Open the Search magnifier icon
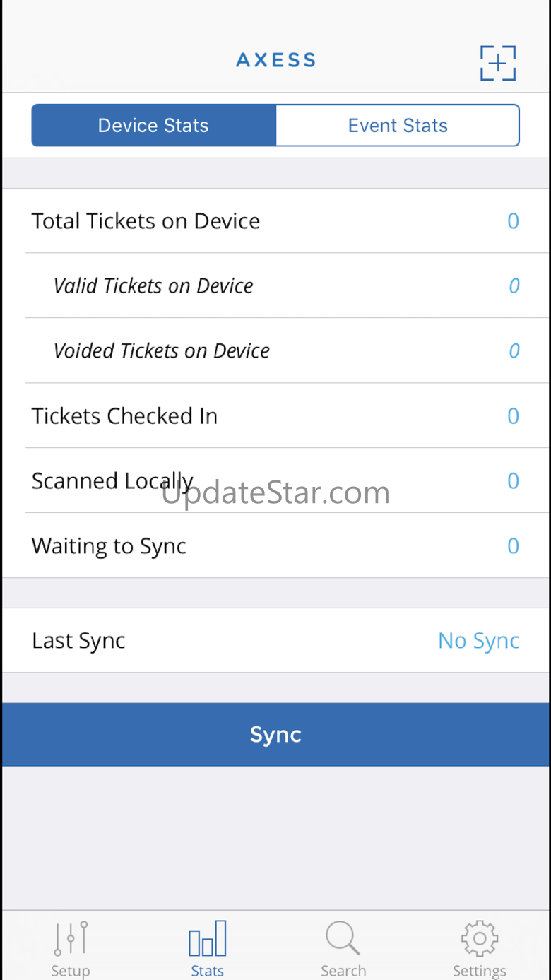 point(343,938)
